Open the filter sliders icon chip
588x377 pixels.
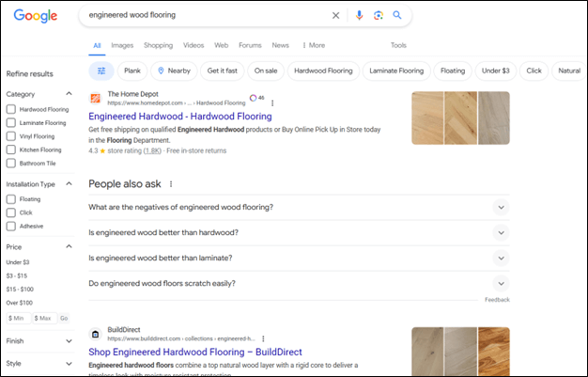pyautogui.click(x=101, y=71)
